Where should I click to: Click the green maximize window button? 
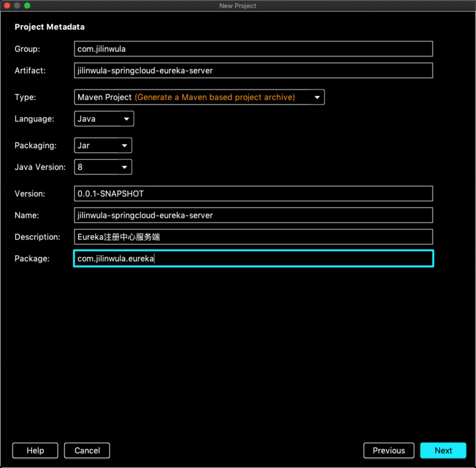click(x=27, y=5)
